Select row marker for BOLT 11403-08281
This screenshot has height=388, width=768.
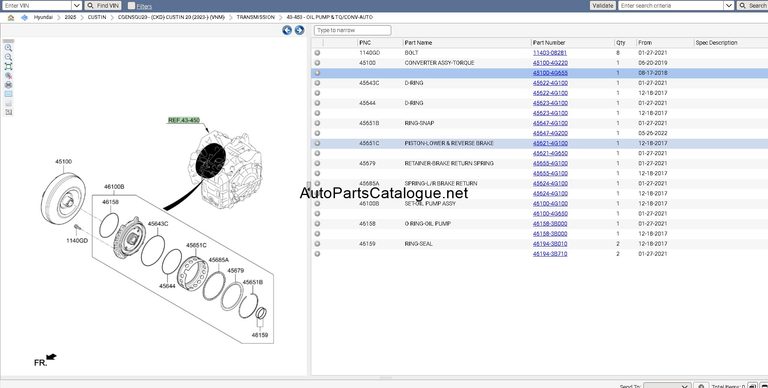click(317, 53)
